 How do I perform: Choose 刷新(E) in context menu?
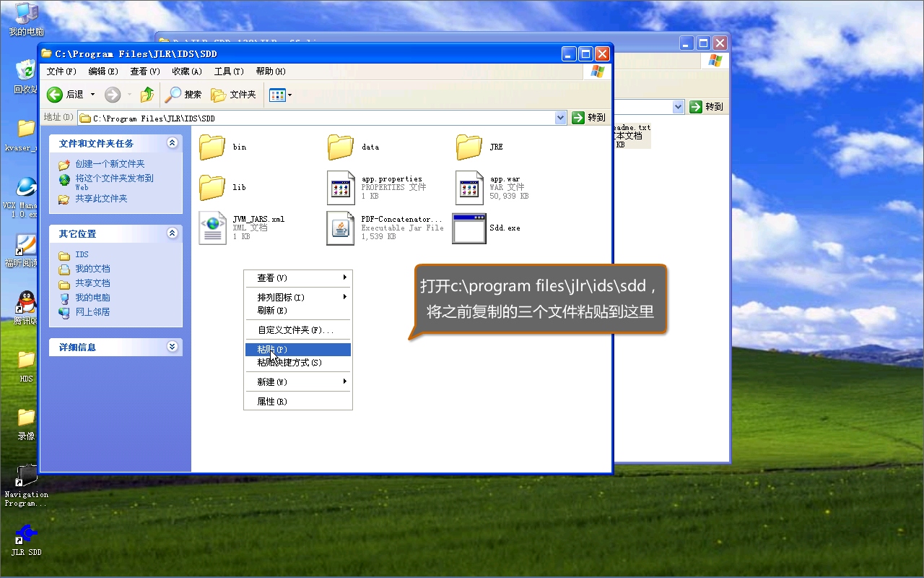tap(298, 311)
